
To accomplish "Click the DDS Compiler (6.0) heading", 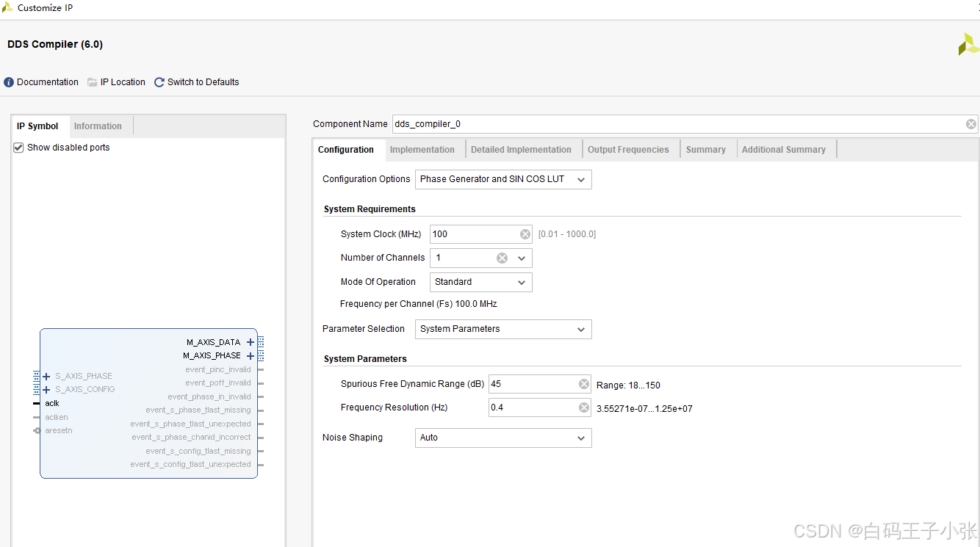I will coord(55,45).
